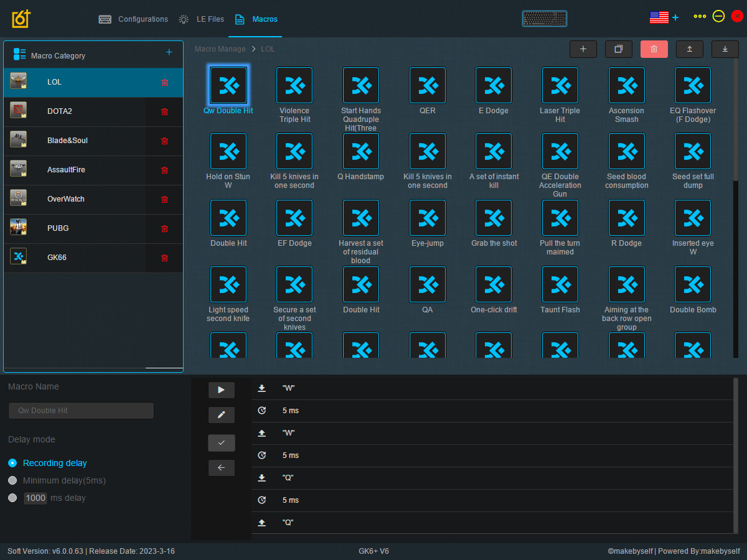This screenshot has width=747, height=560.
Task: Click the 1000 ms delay value box
Action: [x=35, y=498]
